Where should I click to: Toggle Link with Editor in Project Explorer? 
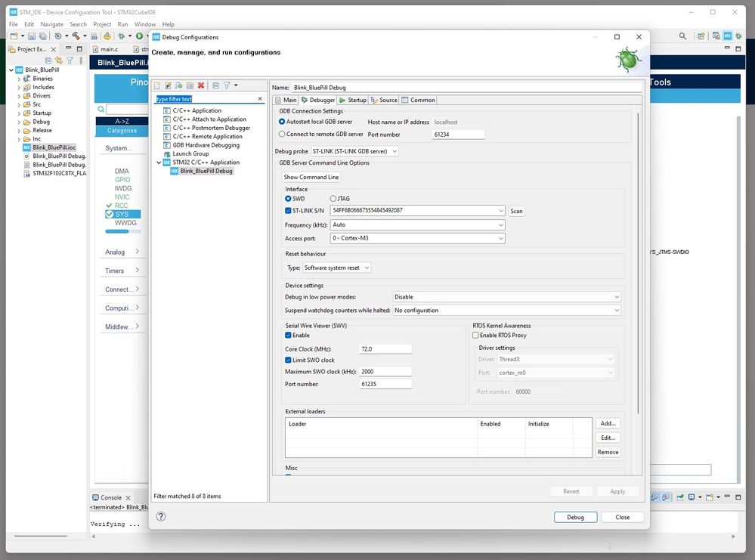click(59, 60)
